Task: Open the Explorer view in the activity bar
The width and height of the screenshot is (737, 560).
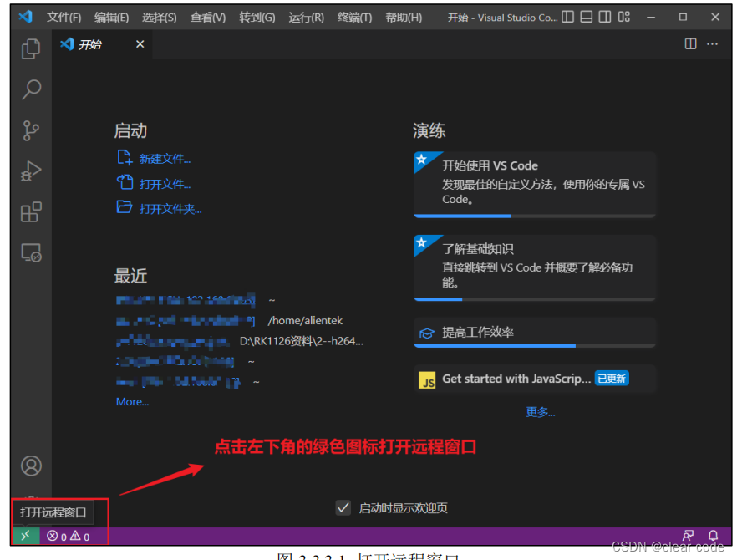Action: pyautogui.click(x=30, y=49)
